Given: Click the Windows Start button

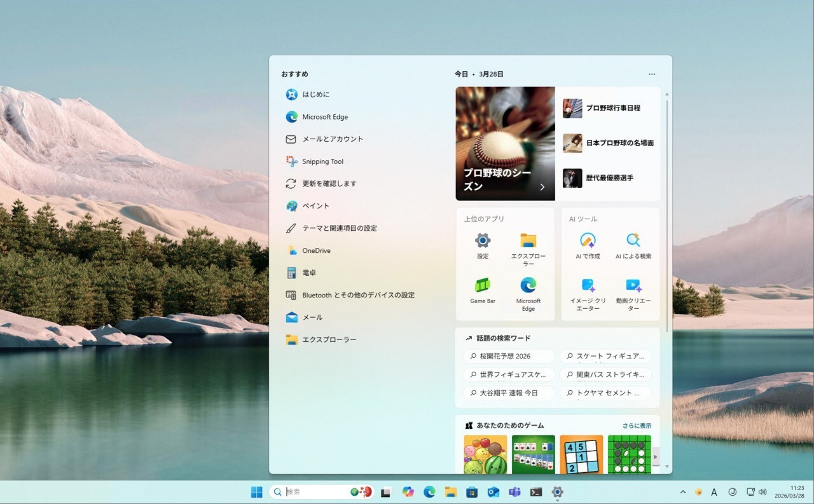Looking at the screenshot, I should (257, 492).
